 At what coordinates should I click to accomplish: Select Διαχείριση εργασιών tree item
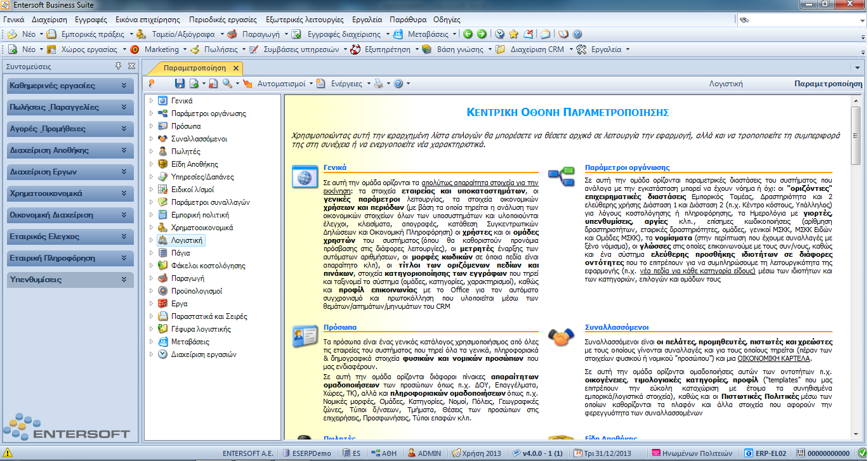204,354
